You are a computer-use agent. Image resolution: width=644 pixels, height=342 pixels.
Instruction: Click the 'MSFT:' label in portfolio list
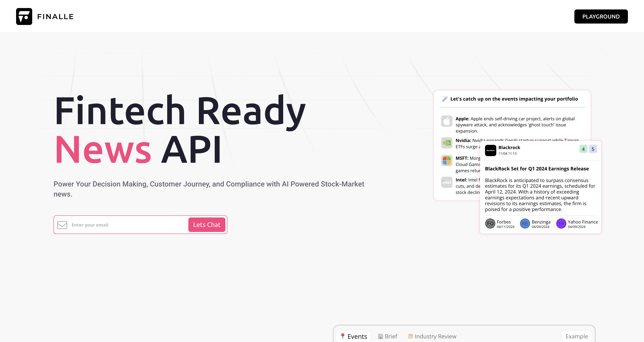462,158
